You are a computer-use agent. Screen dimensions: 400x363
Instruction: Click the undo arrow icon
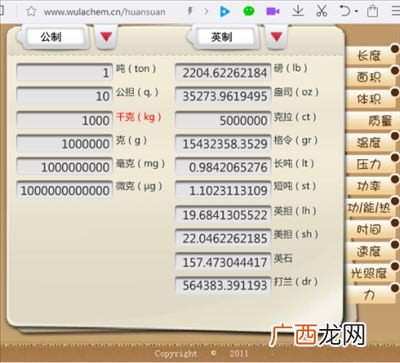pos(345,11)
